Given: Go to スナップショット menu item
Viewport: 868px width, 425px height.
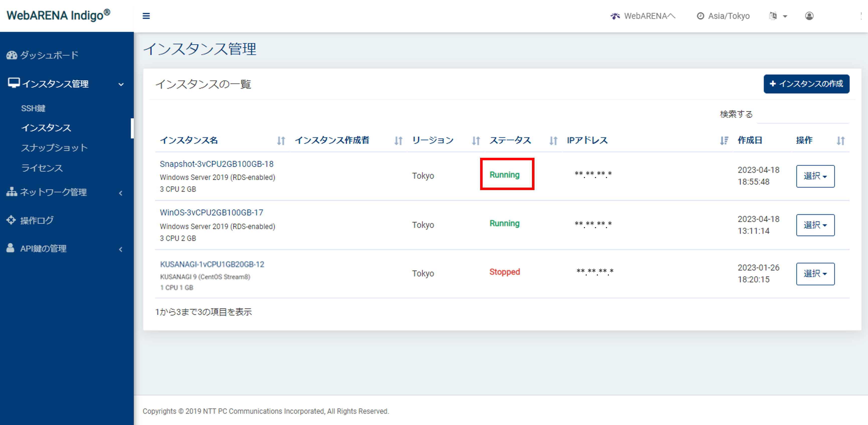Looking at the screenshot, I should pyautogui.click(x=54, y=148).
